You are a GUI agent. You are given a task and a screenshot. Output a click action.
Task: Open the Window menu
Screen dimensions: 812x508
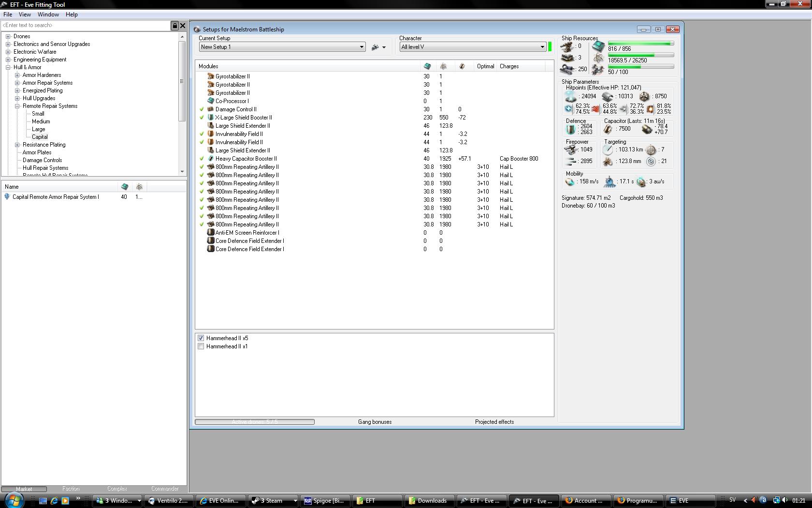coord(48,15)
